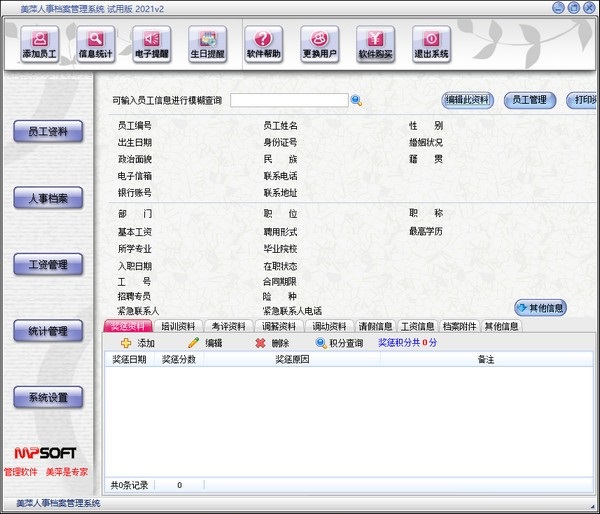Image resolution: width=600 pixels, height=514 pixels.
Task: Sort by 奖惩原因 column header
Action: pos(292,359)
